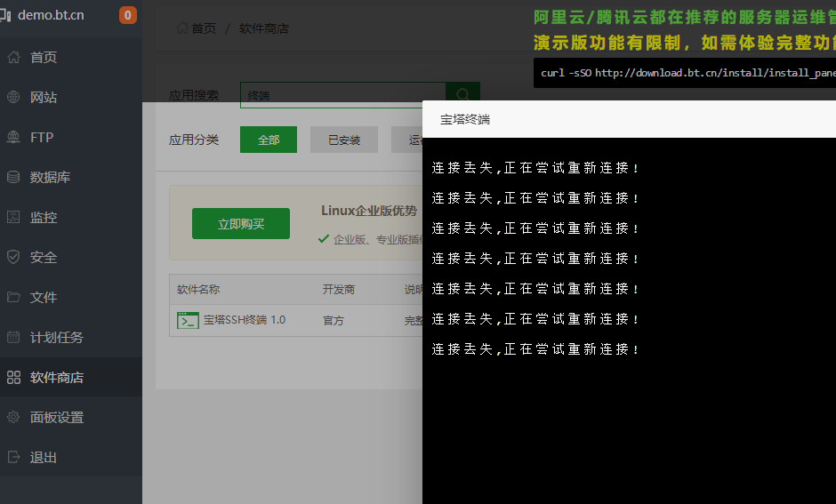Open 面板设置 panel settings text
This screenshot has height=504, width=836.
[x=57, y=417]
